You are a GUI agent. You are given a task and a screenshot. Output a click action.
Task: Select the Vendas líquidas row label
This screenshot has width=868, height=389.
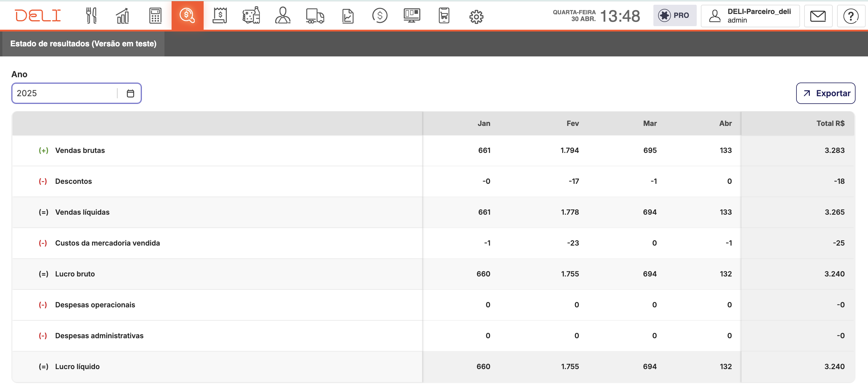[82, 212]
